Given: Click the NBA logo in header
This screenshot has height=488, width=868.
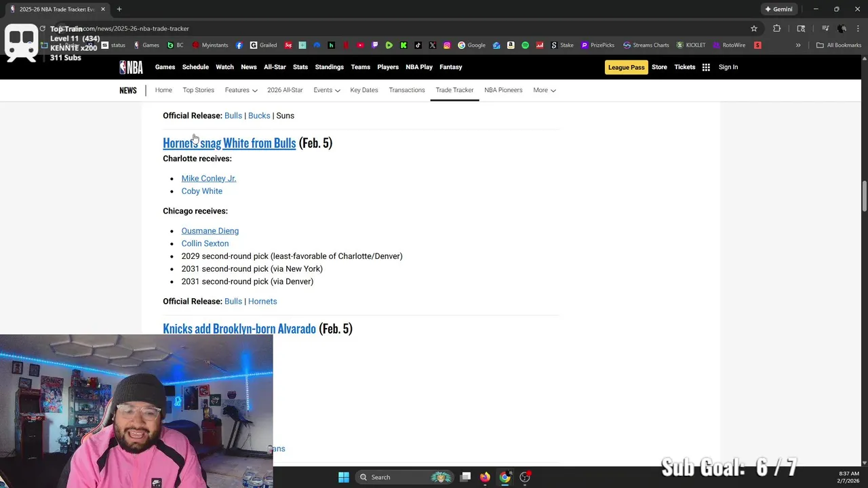Looking at the screenshot, I should pyautogui.click(x=131, y=67).
